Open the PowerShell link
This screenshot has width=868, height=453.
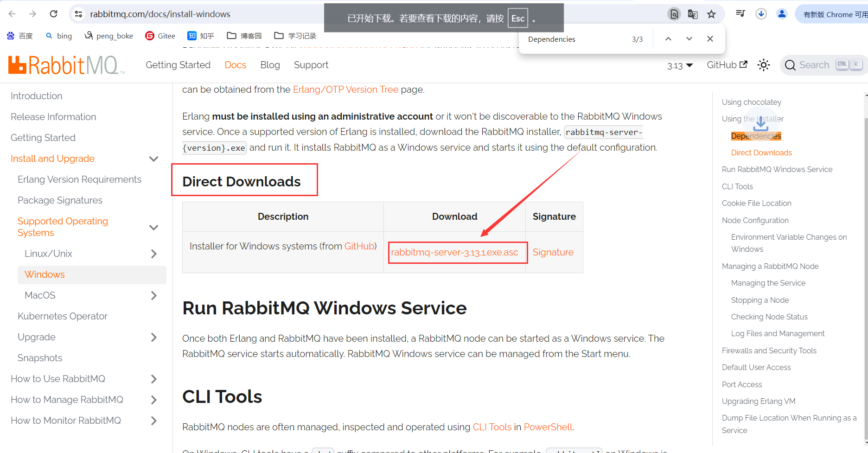[x=548, y=427]
